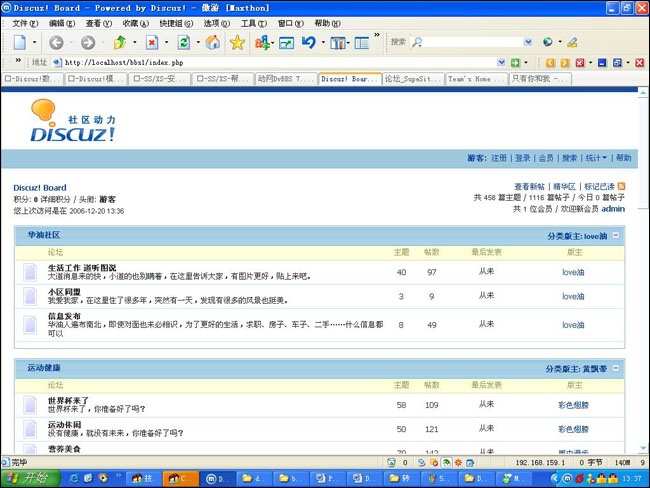The height and width of the screenshot is (488, 650).
Task: Click the 帮助 link in the nav bar
Action: (x=623, y=158)
